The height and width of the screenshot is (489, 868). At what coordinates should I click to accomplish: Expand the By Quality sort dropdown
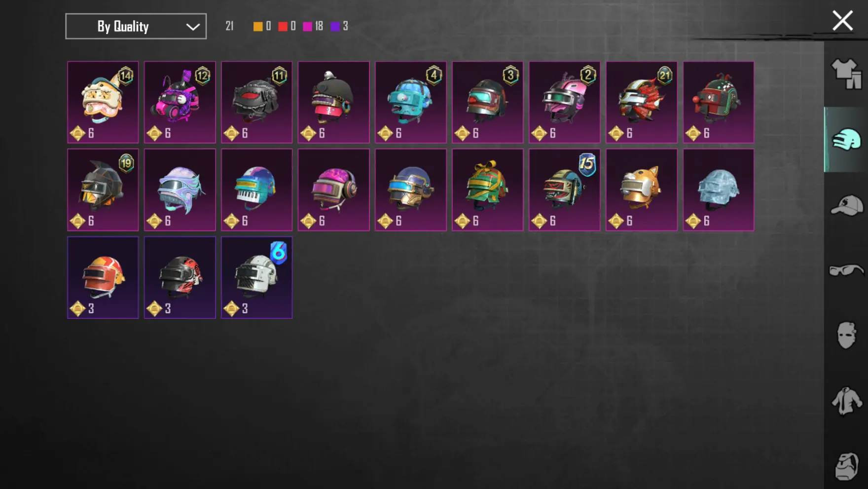136,26
